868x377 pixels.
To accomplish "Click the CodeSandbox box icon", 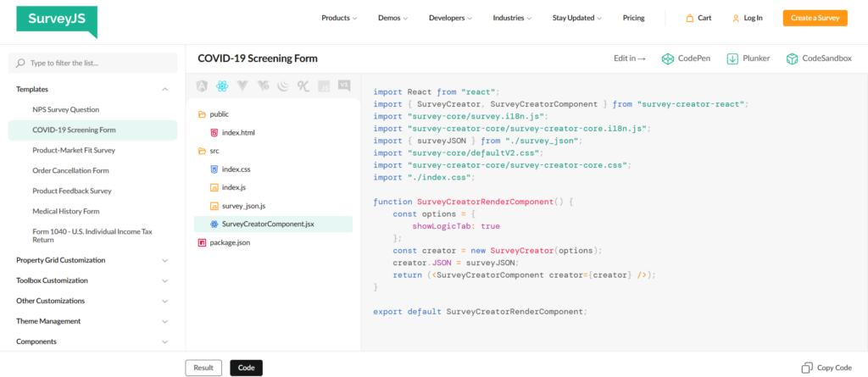I will 793,58.
